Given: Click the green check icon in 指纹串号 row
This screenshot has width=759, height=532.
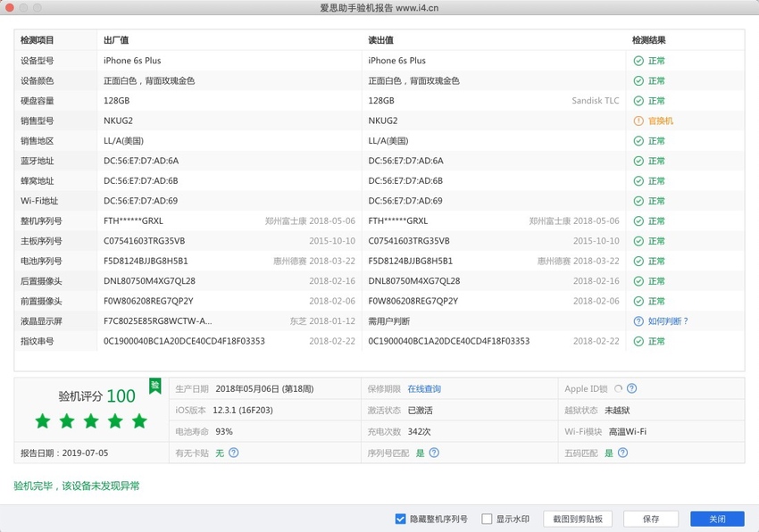Looking at the screenshot, I should click(x=638, y=341).
